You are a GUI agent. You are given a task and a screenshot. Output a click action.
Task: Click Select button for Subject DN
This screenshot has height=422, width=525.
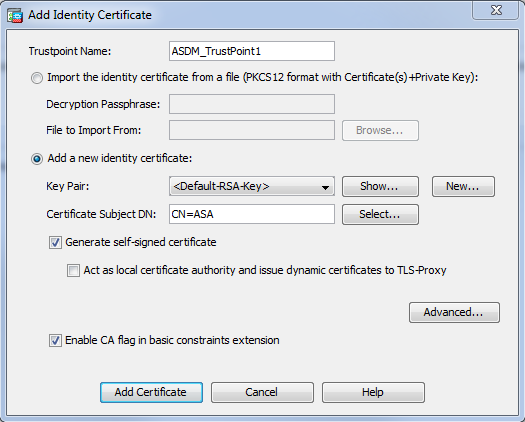380,214
